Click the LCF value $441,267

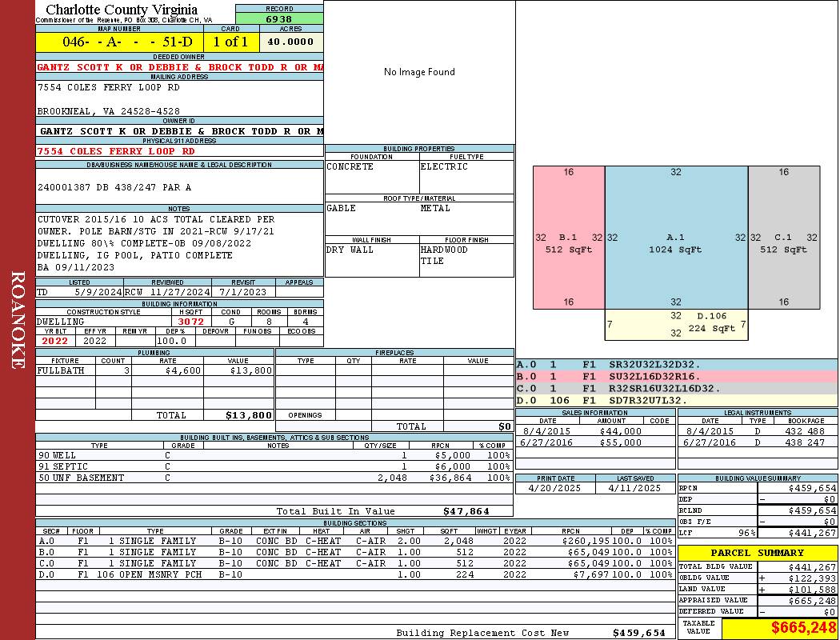(812, 533)
